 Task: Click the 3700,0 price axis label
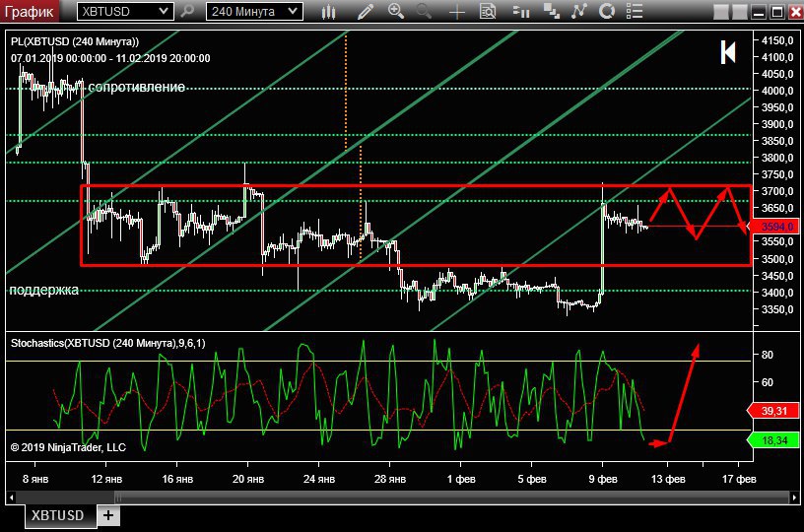click(x=776, y=191)
